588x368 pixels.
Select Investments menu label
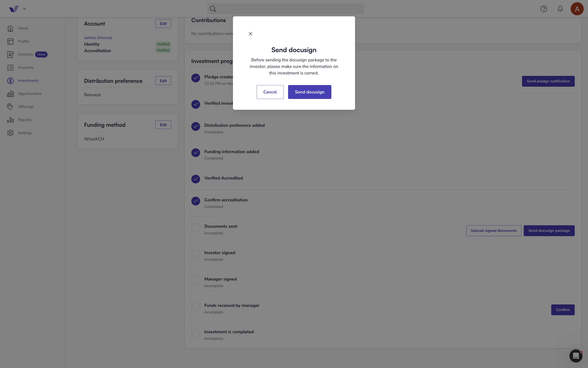28,81
